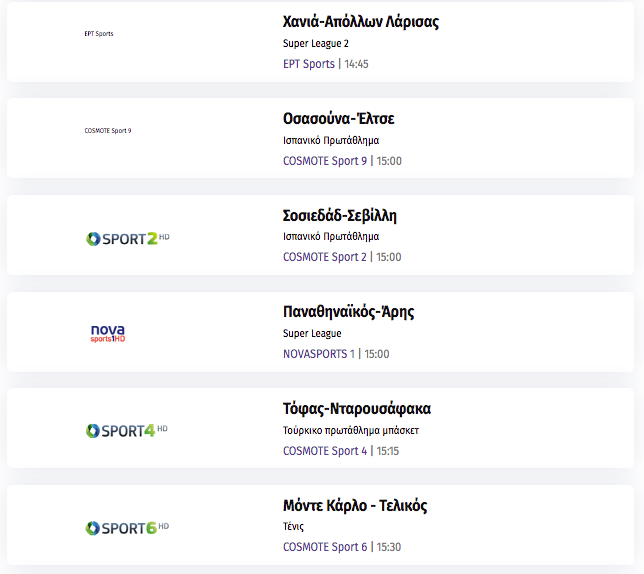
Task: Open the COSMOTE Sport 4 channel link
Action: pos(325,451)
